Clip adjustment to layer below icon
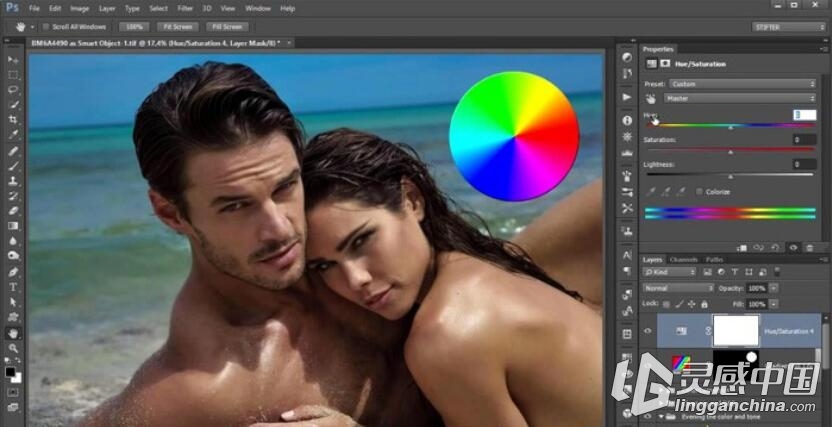 pyautogui.click(x=742, y=248)
